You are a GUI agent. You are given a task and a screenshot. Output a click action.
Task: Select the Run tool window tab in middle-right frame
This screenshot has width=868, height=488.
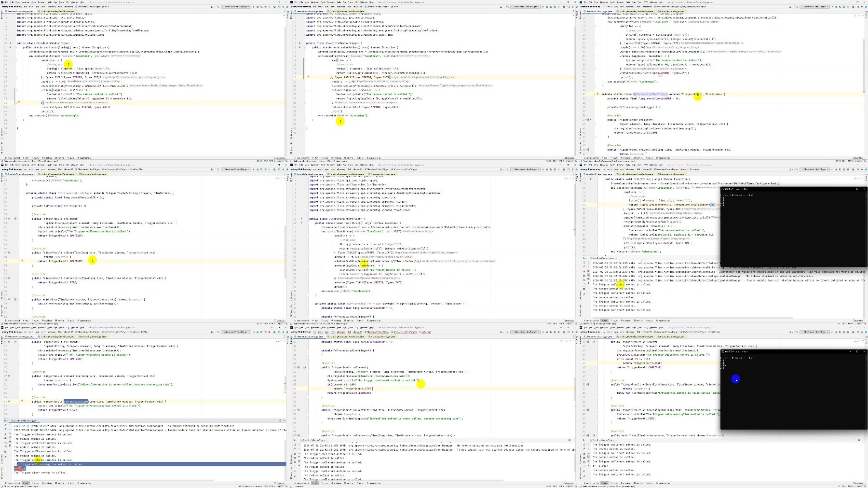(x=604, y=321)
